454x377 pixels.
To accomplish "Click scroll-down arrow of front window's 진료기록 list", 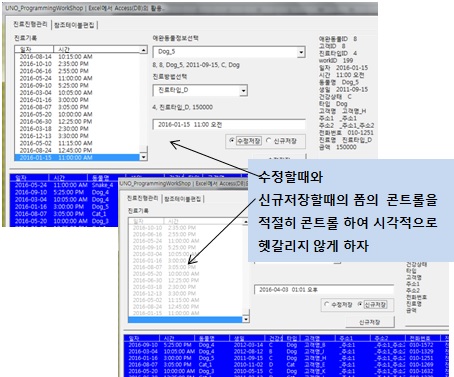I will (x=246, y=319).
